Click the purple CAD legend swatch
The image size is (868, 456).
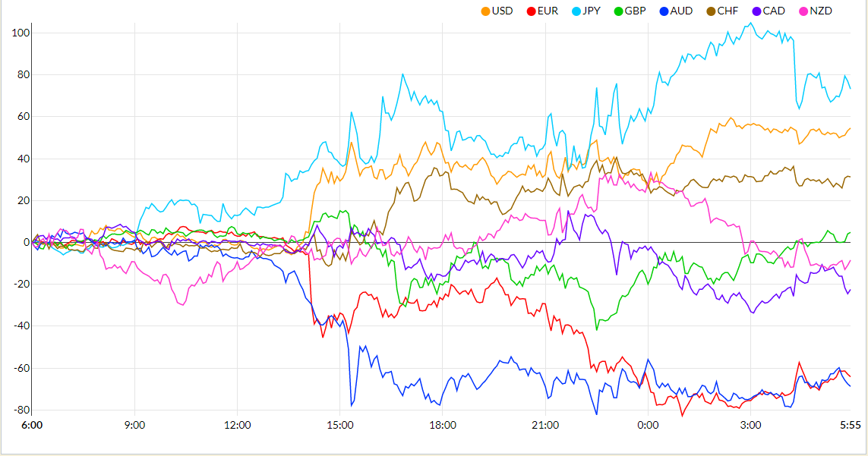coord(774,11)
